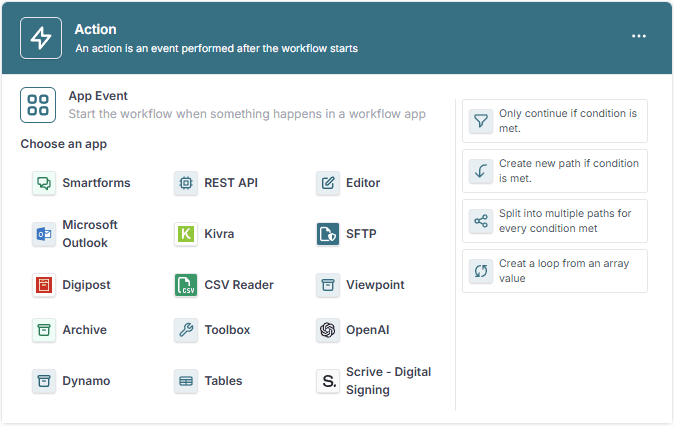Screen dimensions: 674x426
Task: Select the Toolbox wrench icon
Action: 186,330
